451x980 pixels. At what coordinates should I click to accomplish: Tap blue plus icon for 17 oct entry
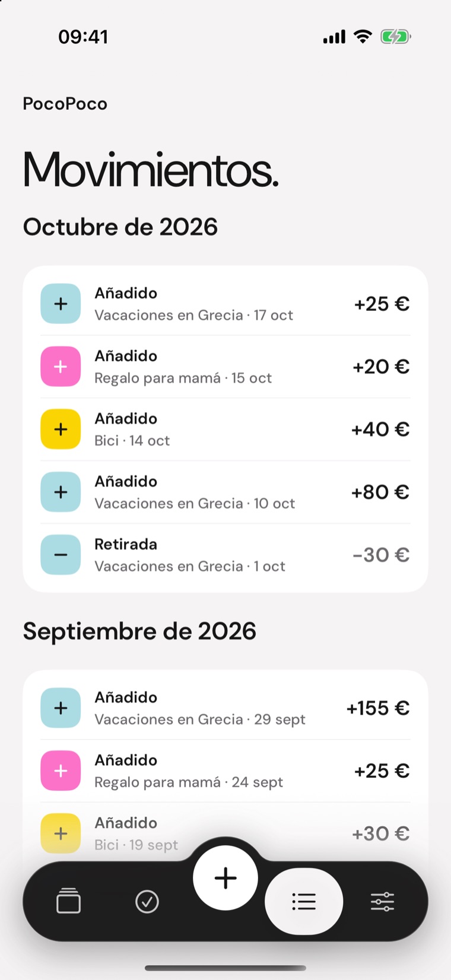click(x=61, y=304)
